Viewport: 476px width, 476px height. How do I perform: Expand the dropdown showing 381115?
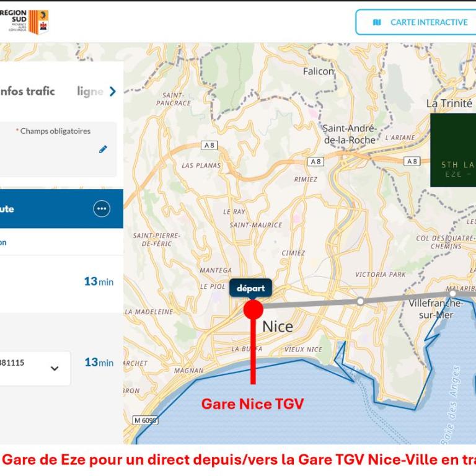[x=35, y=368]
